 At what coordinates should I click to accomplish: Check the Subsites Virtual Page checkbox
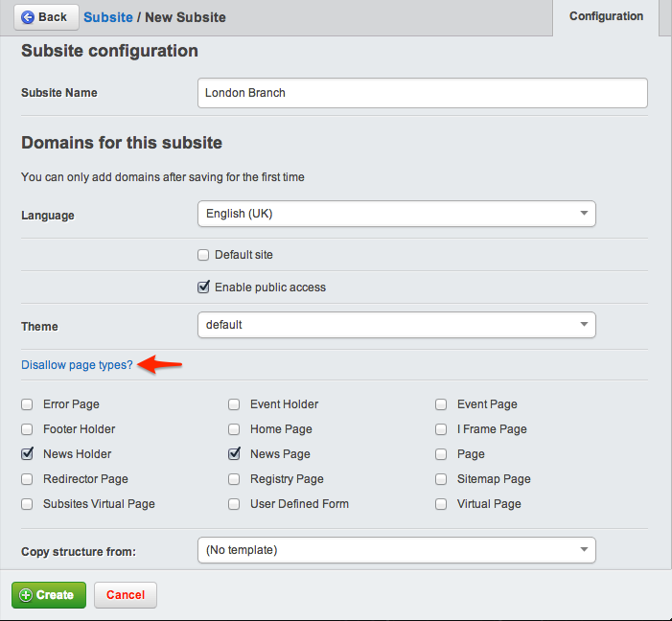tap(27, 503)
